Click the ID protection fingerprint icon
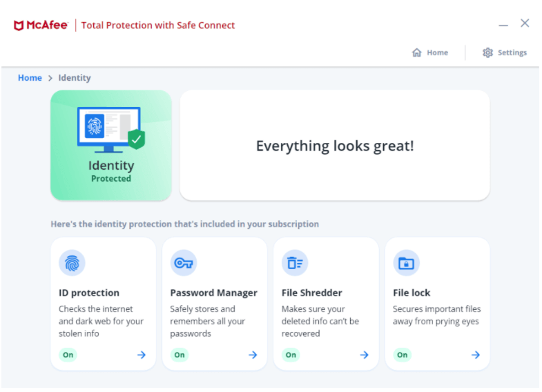This screenshot has height=392, width=542. click(72, 263)
